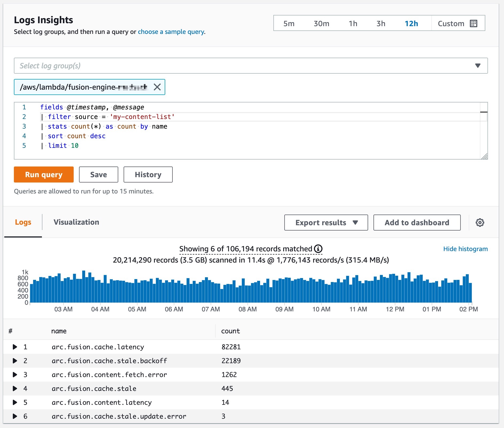This screenshot has width=504, height=428.
Task: Switch to the Logs tab
Action: point(23,222)
